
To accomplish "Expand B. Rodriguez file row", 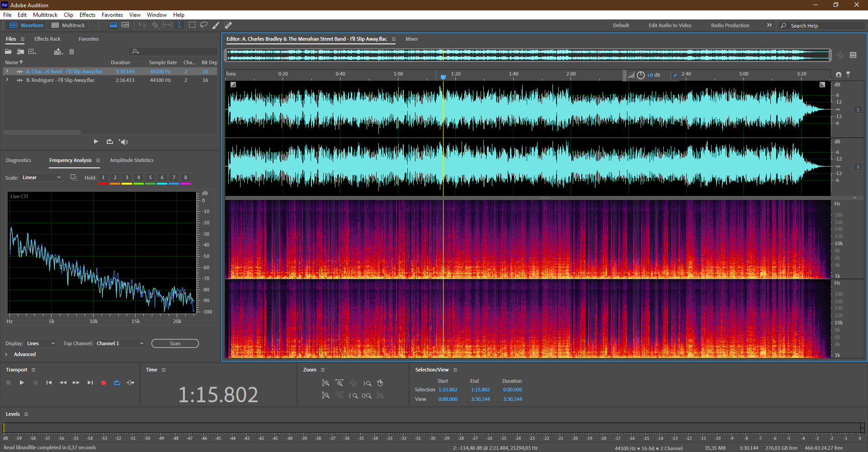I will pyautogui.click(x=7, y=80).
